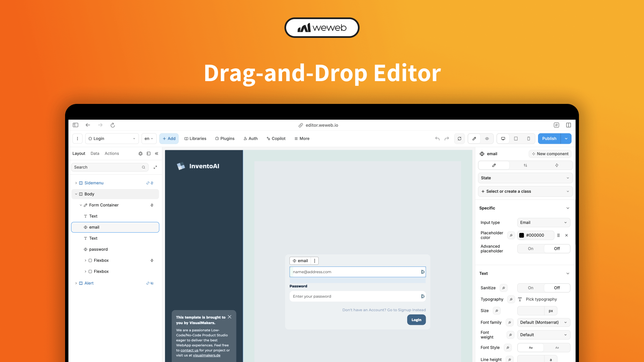Open the Publish dropdown arrow
The height and width of the screenshot is (362, 644).
point(566,138)
